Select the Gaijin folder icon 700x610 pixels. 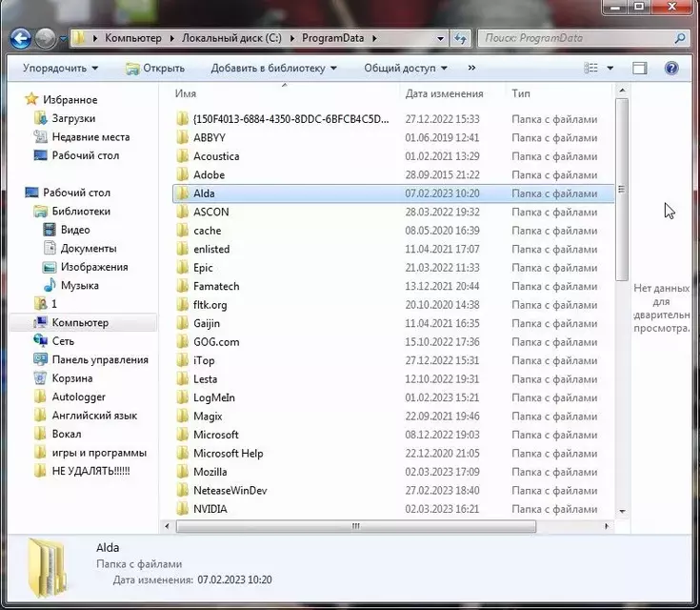tap(182, 323)
